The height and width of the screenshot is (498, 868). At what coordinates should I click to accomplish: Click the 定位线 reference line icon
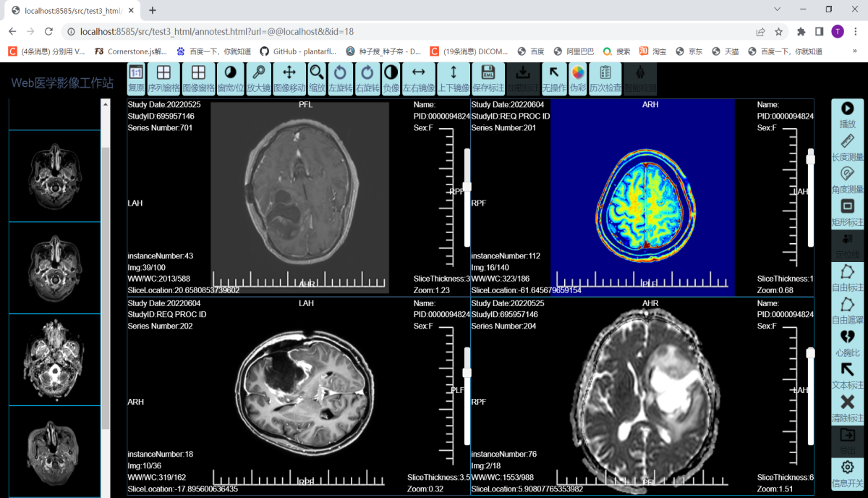848,246
